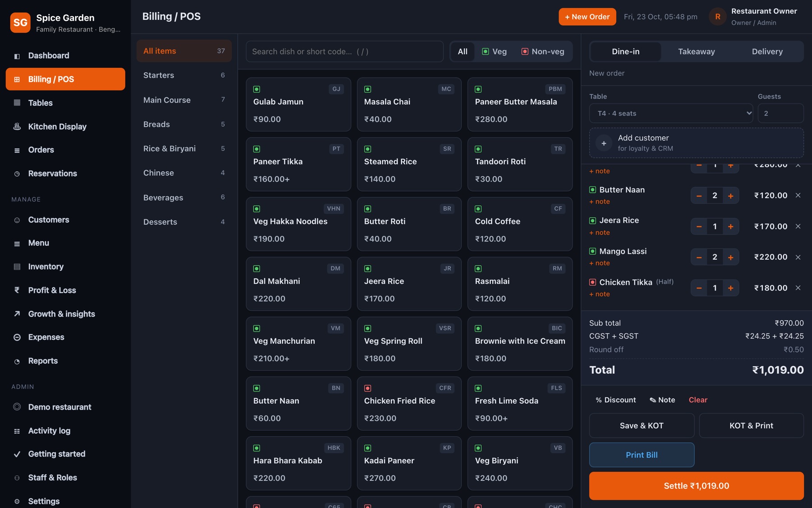Screen dimensions: 812x508
Task: Click the Guests number field
Action: pyautogui.click(x=780, y=113)
